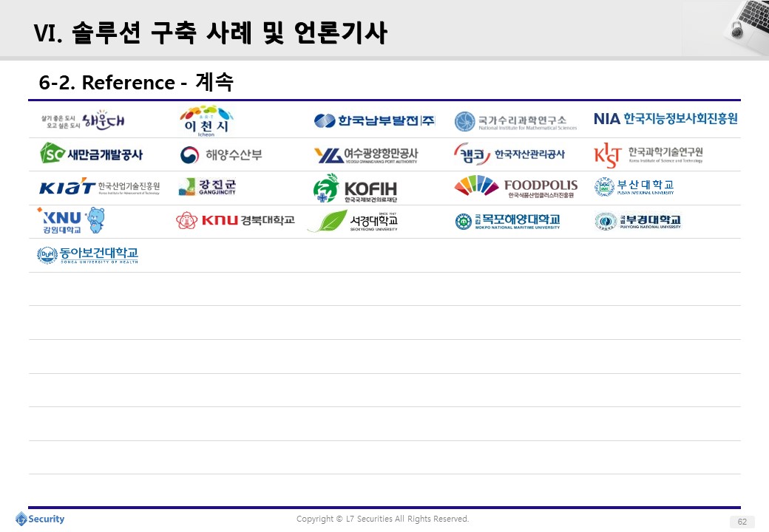Select the 부경대학교 logo

tap(637, 222)
